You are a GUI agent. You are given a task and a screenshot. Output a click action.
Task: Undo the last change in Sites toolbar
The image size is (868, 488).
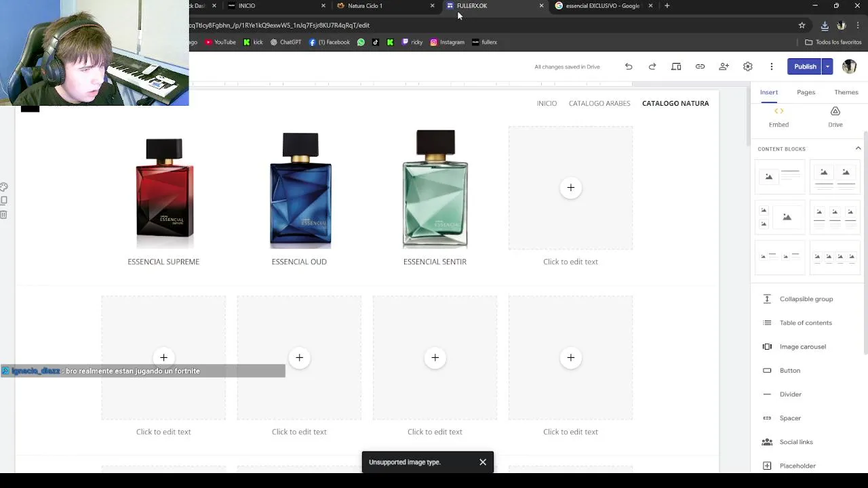[x=629, y=66]
